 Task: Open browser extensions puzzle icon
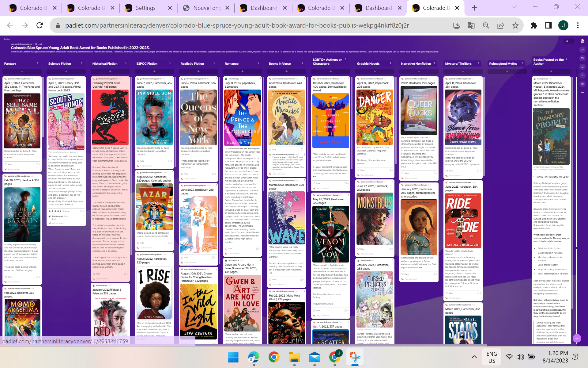click(534, 25)
